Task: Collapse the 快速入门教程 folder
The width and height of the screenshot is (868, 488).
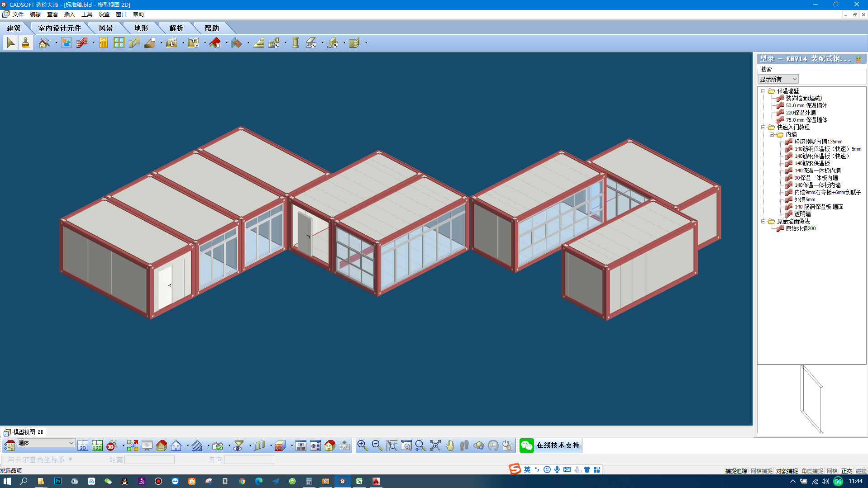Action: (763, 127)
